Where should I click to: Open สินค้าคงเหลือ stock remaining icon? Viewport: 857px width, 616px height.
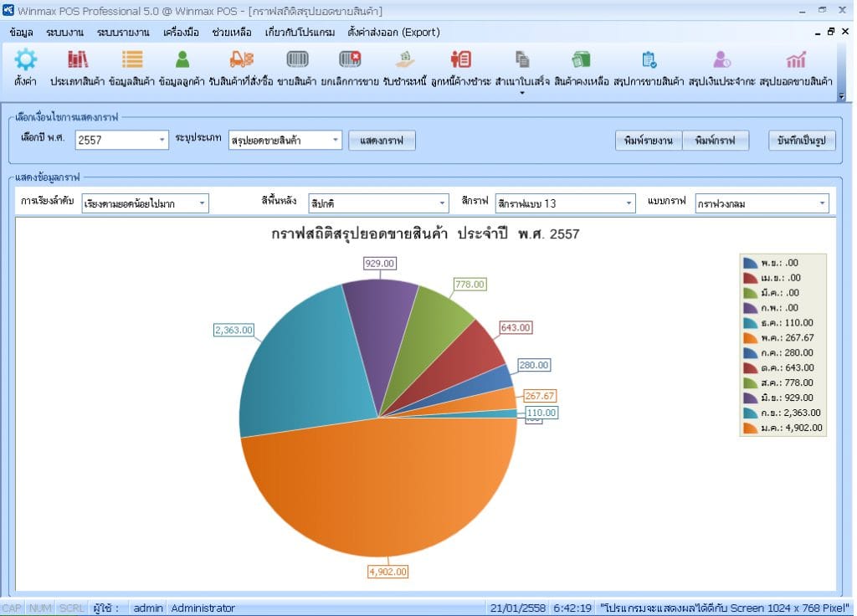coord(581,59)
